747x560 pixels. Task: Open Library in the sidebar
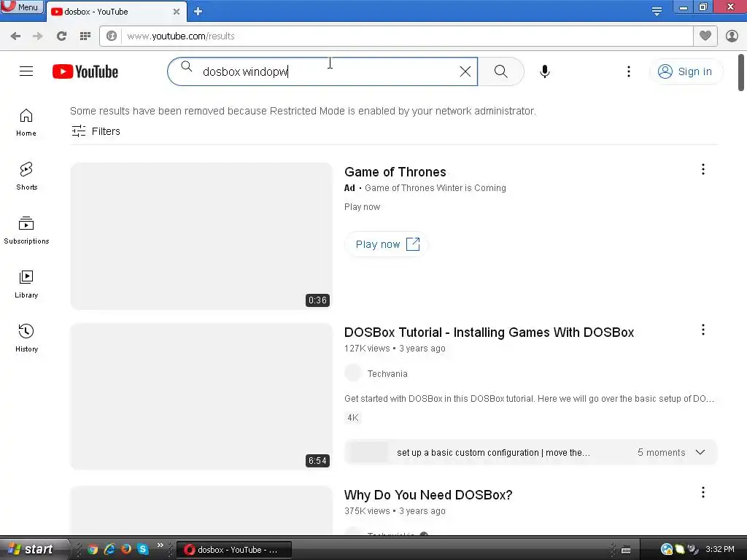pos(26,284)
